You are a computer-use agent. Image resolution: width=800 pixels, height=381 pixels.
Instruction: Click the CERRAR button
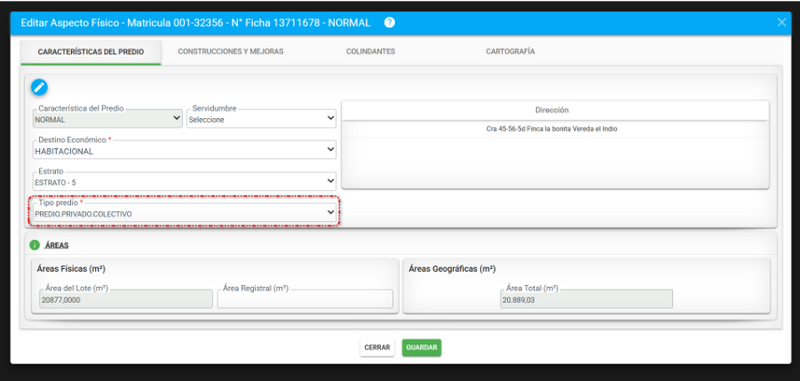click(377, 347)
